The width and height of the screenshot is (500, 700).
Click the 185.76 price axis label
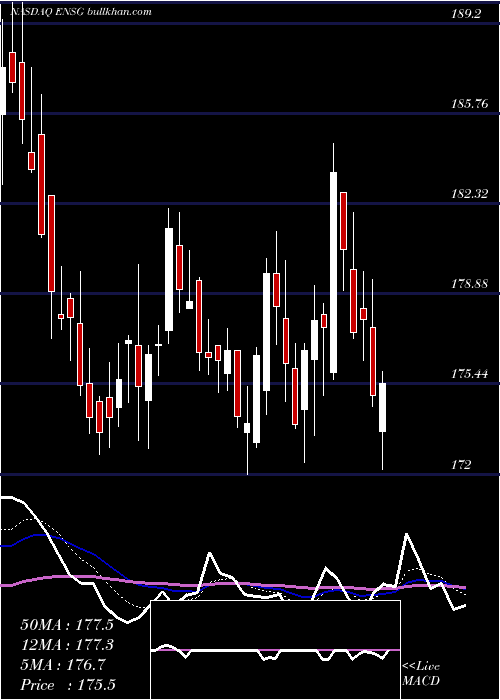[469, 104]
